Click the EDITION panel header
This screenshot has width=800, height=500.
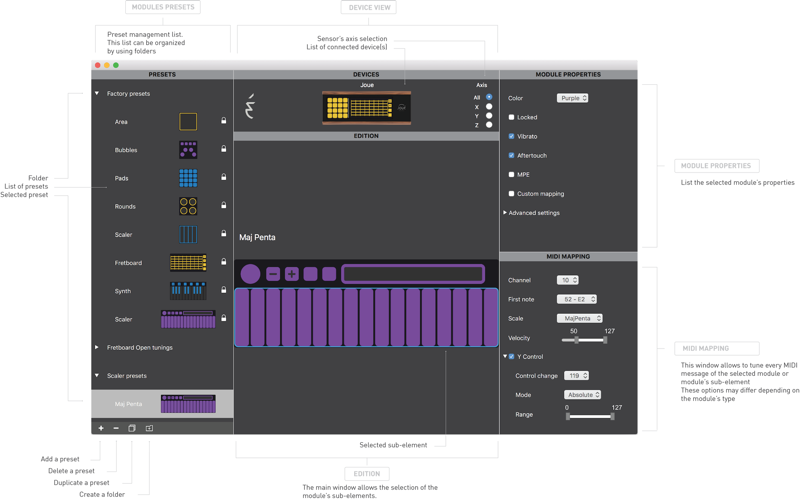click(x=366, y=136)
